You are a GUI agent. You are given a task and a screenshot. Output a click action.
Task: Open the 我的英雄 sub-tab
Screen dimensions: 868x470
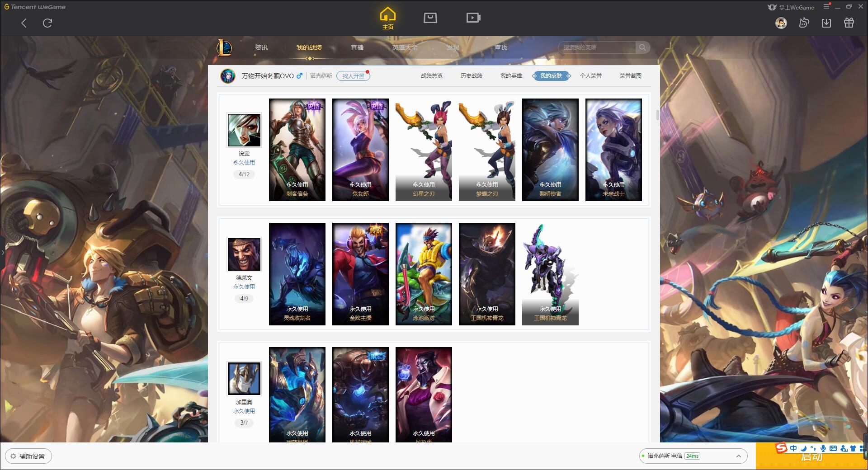click(x=511, y=76)
